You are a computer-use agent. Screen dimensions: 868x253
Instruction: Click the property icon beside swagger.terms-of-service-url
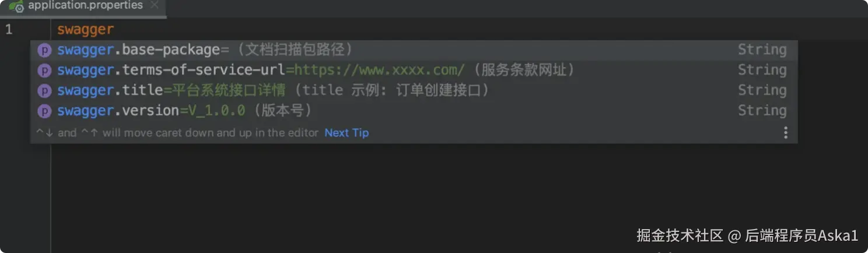[44, 71]
